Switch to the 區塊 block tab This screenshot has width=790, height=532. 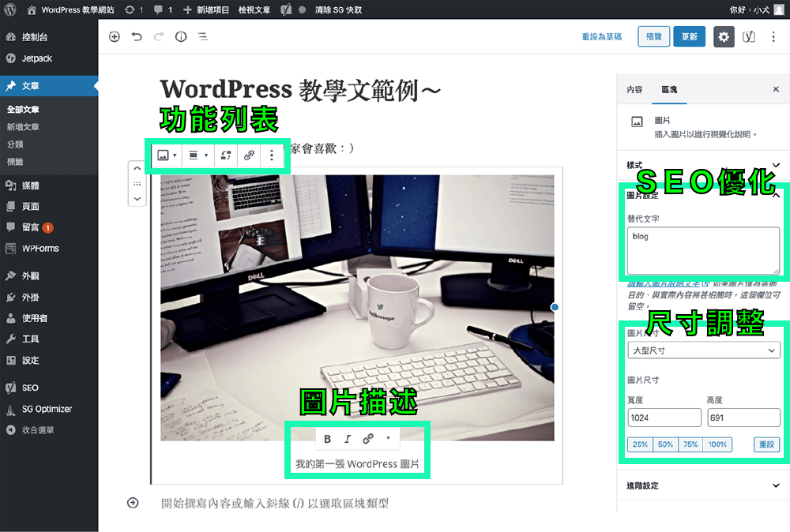tap(669, 89)
